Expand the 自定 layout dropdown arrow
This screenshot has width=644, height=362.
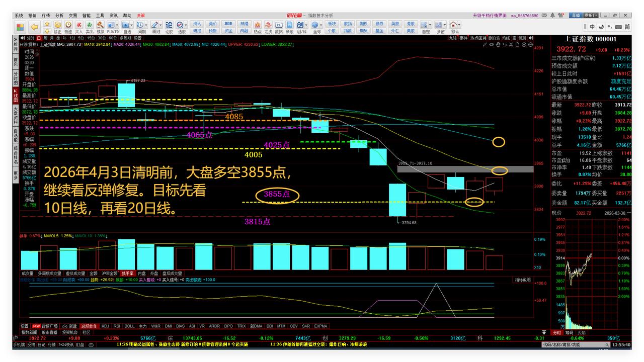[431, 24]
